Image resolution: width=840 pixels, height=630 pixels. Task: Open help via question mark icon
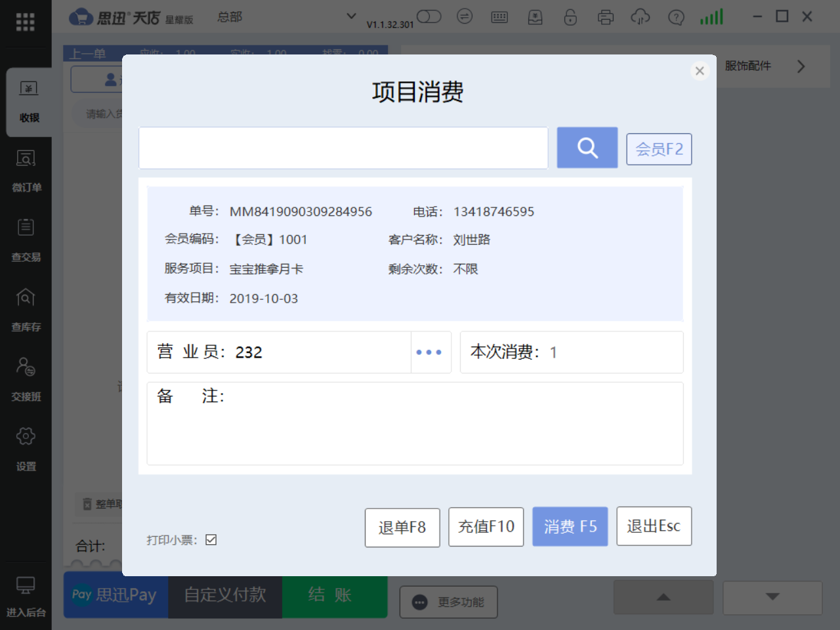pyautogui.click(x=676, y=16)
